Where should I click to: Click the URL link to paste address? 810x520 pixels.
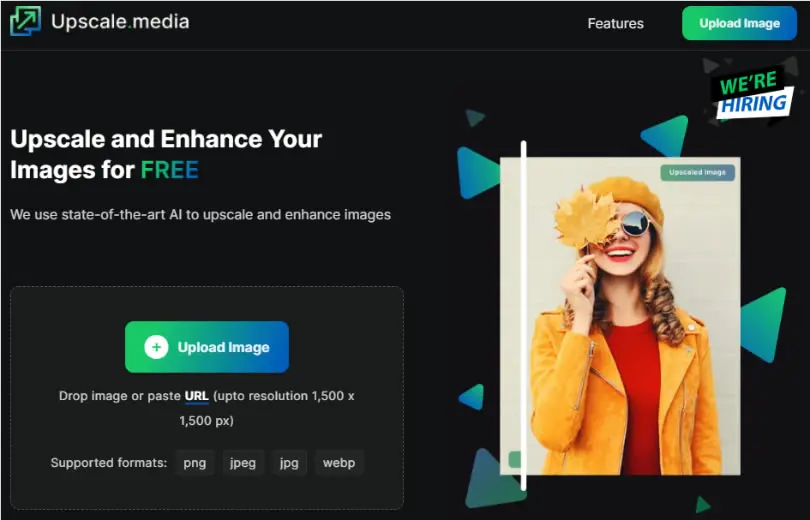click(x=196, y=396)
